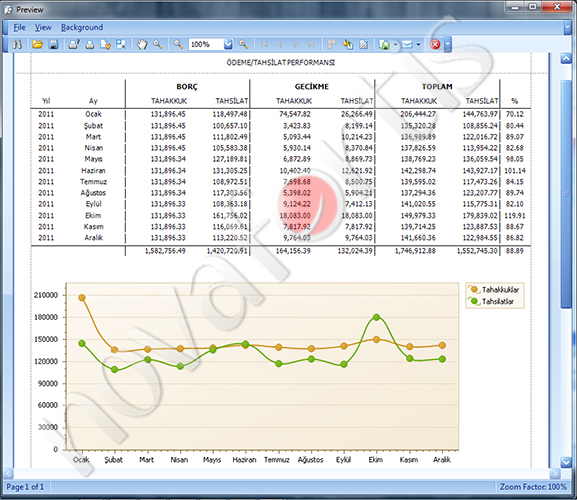Screen dimensions: 577x500
Task: Click the Ekim green peak chart point
Action: pos(376,317)
